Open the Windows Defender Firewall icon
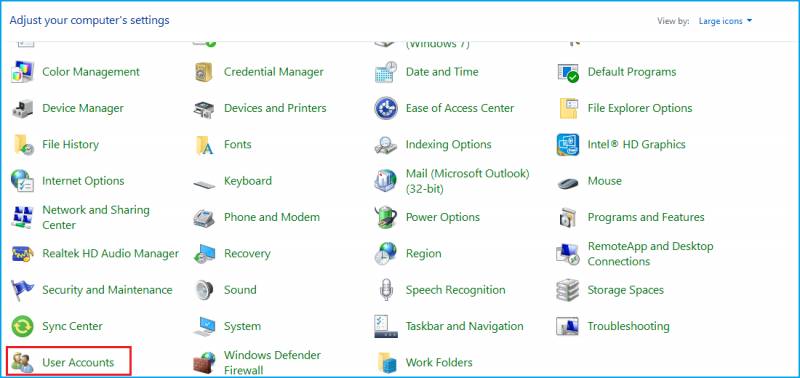 (x=204, y=363)
